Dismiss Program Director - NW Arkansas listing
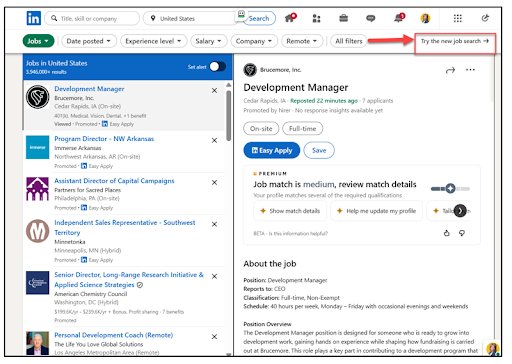The image size is (512, 364). coord(214,140)
